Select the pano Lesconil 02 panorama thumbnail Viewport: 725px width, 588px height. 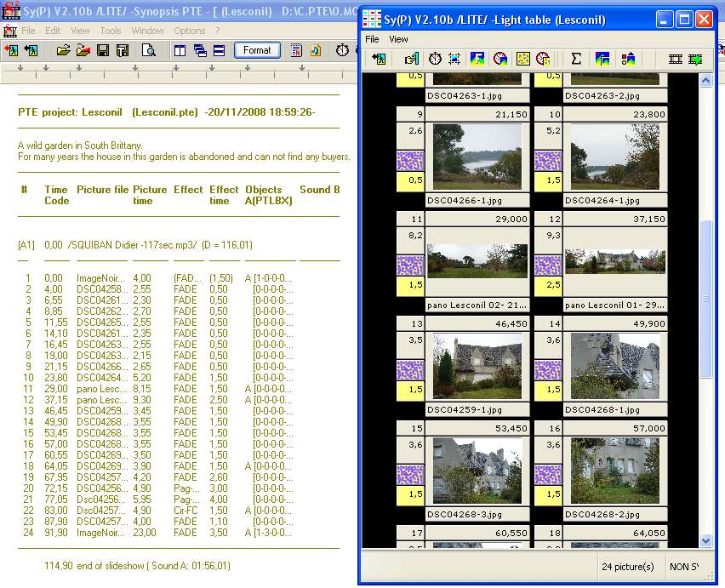coord(477,261)
